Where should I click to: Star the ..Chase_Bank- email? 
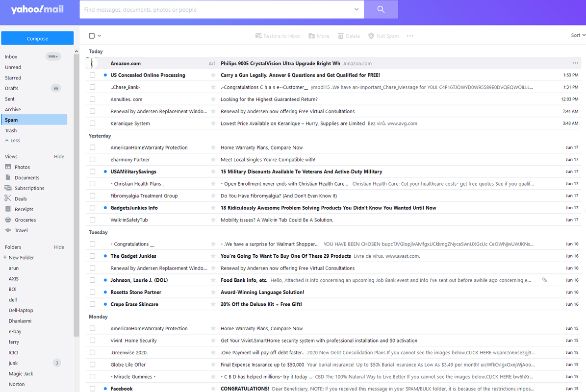click(x=213, y=87)
